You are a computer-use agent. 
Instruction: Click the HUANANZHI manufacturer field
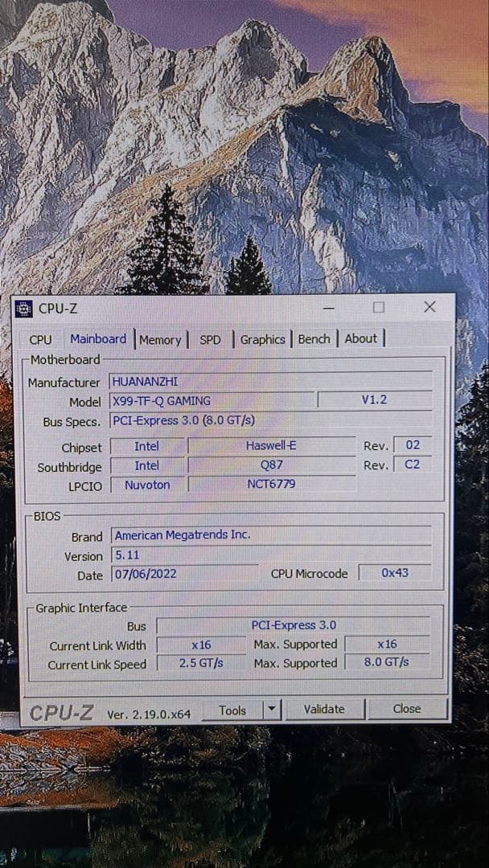[x=271, y=381]
